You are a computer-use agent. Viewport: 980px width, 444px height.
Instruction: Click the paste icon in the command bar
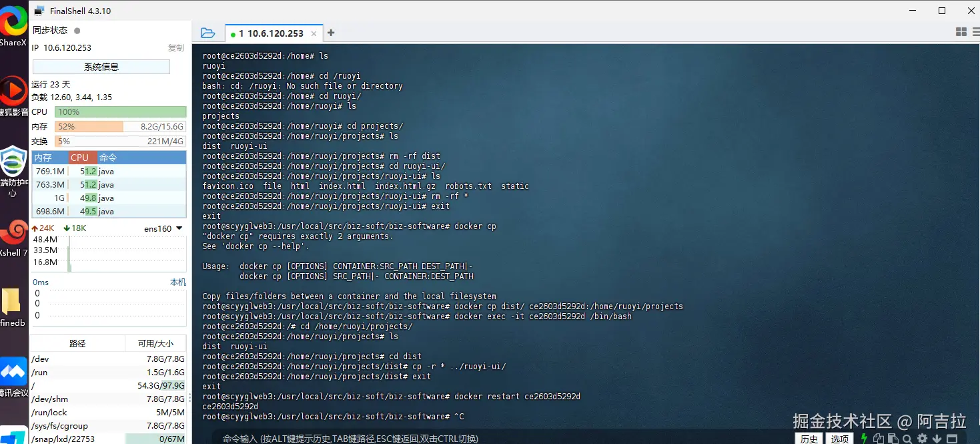tap(893, 439)
